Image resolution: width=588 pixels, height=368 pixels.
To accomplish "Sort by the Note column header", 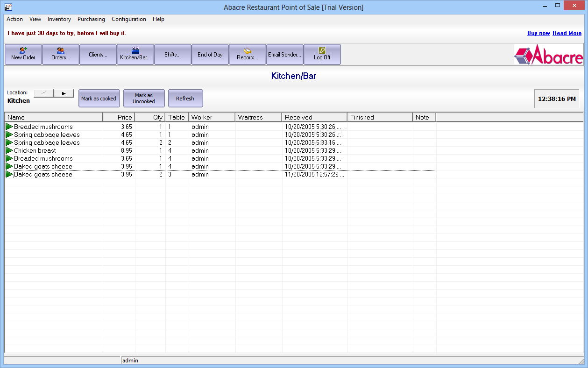I will click(x=425, y=117).
